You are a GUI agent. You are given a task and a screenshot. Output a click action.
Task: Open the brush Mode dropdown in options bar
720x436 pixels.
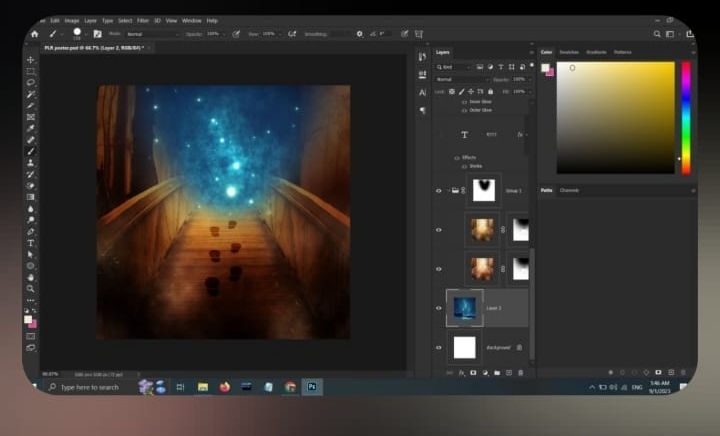pos(146,33)
